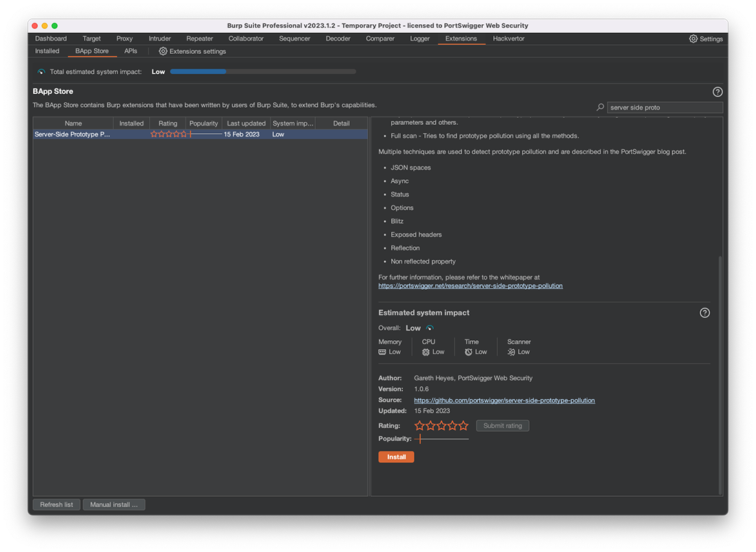This screenshot has height=552, width=756.
Task: Sort by the Popularity column header
Action: pyautogui.click(x=203, y=124)
